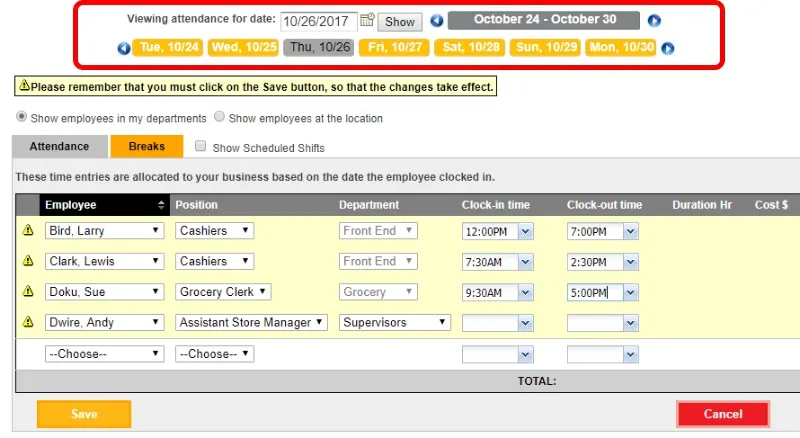Screen dimensions: 800x438
Task: Click the Cost $ column header
Action: click(771, 205)
